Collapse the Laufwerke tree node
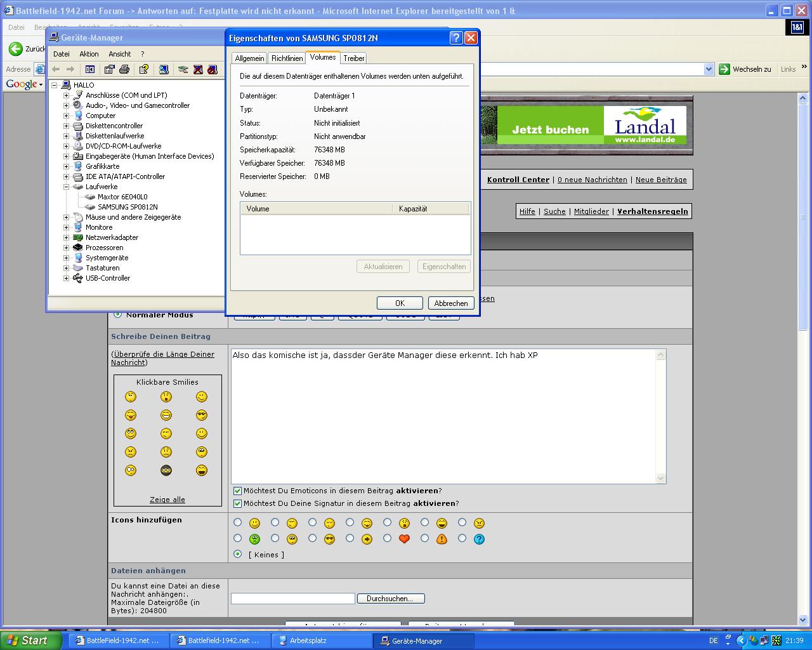Viewport: 812px width, 650px height. (66, 187)
